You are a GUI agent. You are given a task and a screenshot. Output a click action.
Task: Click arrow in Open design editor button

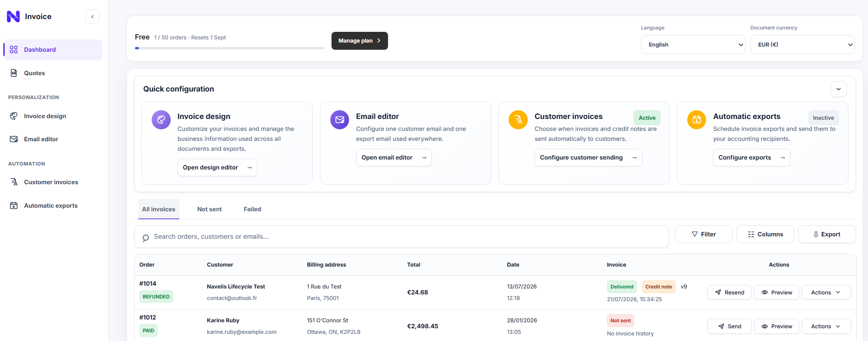[250, 168]
